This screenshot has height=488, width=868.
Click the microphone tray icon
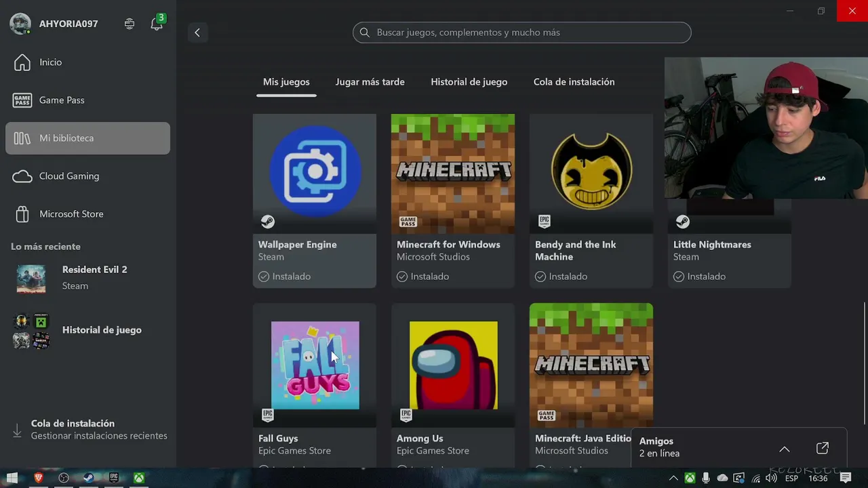[706, 479]
